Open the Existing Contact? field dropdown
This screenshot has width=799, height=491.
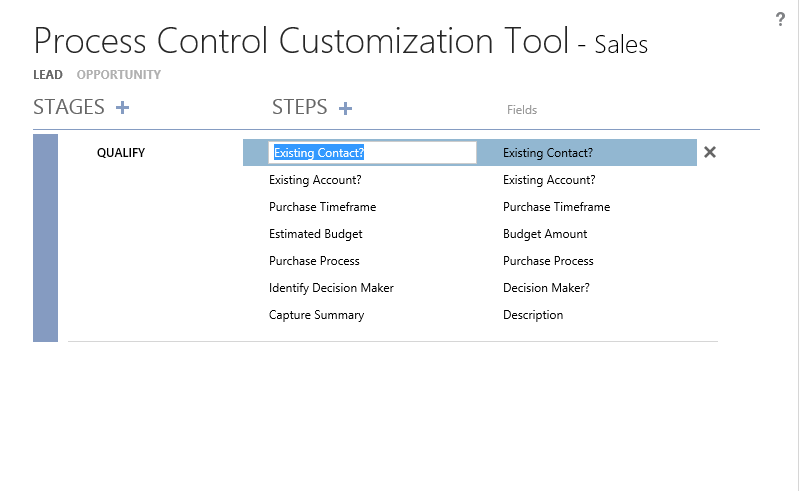(548, 153)
